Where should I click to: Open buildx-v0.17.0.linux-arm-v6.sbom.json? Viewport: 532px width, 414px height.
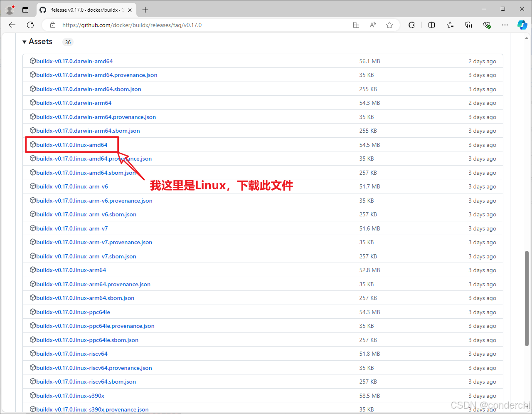tap(86, 214)
